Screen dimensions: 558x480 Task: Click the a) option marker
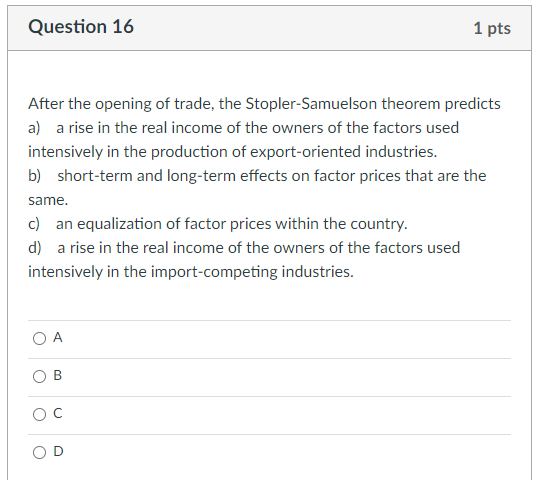(x=34, y=128)
